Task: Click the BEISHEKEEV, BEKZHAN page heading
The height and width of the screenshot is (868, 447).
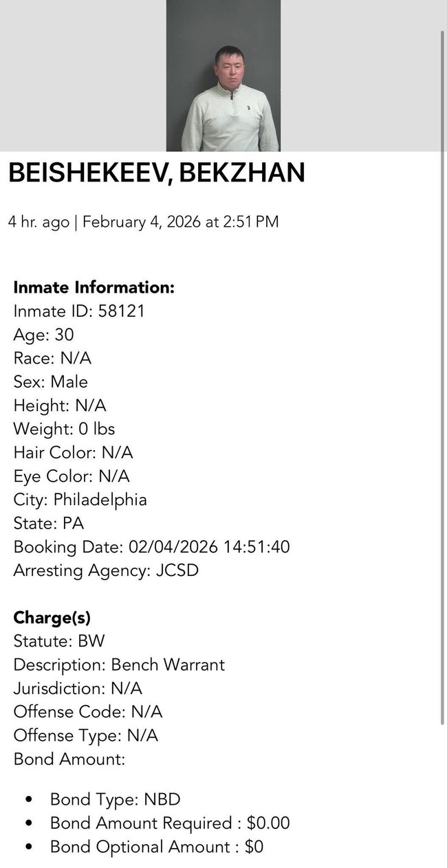Action: 156,173
